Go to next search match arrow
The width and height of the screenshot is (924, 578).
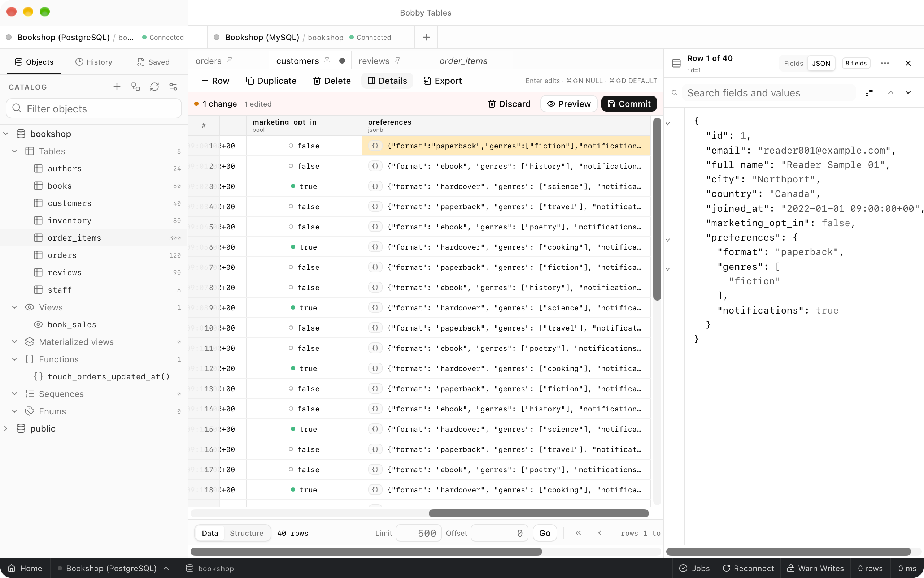coord(908,92)
